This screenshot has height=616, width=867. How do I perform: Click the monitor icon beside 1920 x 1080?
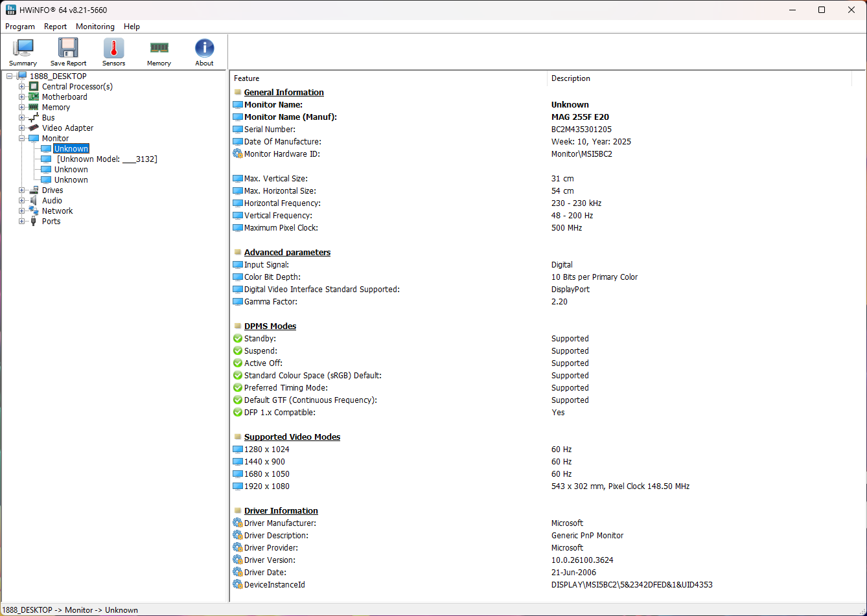pos(238,486)
